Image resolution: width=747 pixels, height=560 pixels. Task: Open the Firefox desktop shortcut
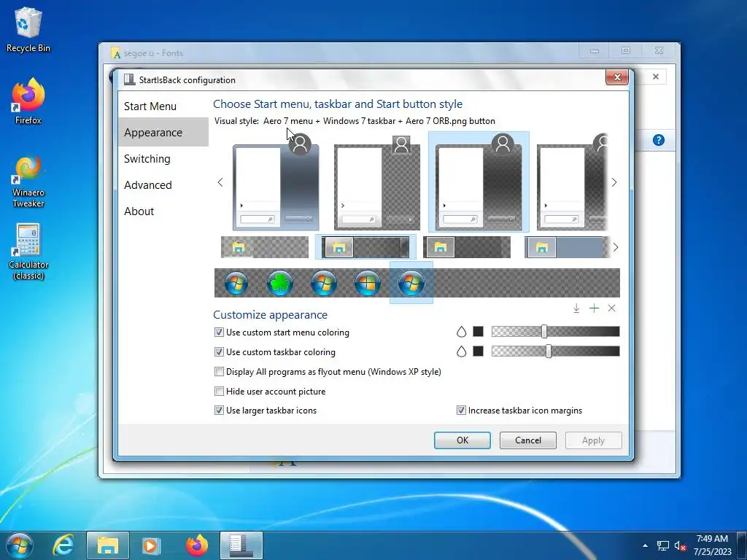point(28,101)
